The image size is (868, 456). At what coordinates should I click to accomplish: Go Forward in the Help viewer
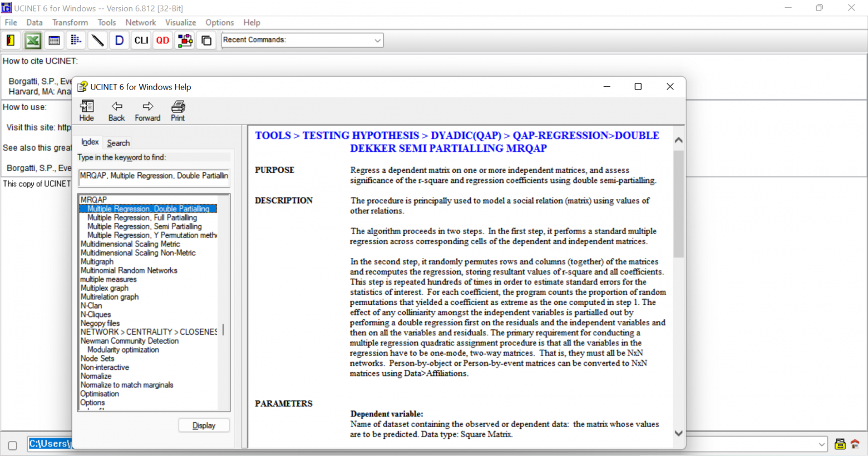(147, 111)
